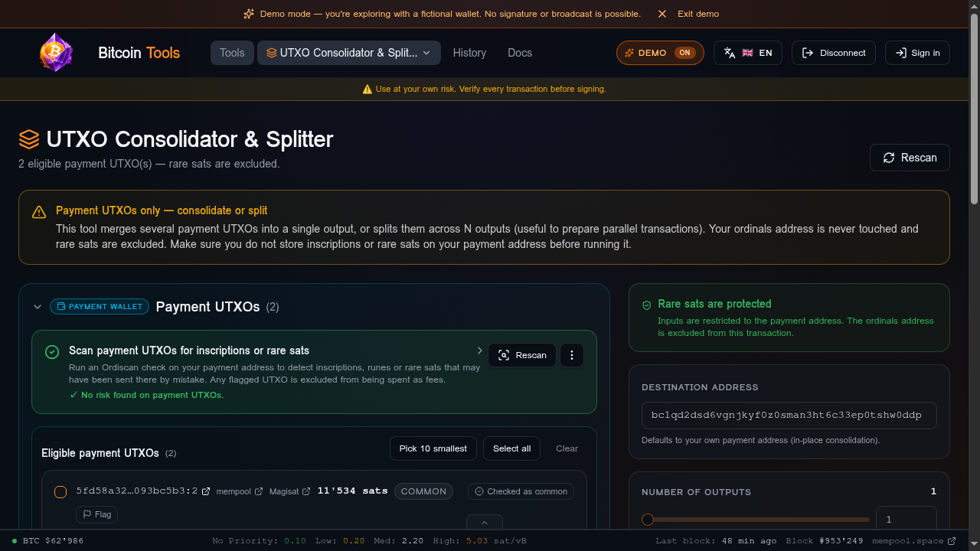Open the mempool link for the UTXO
The image size is (980, 551).
tap(240, 491)
